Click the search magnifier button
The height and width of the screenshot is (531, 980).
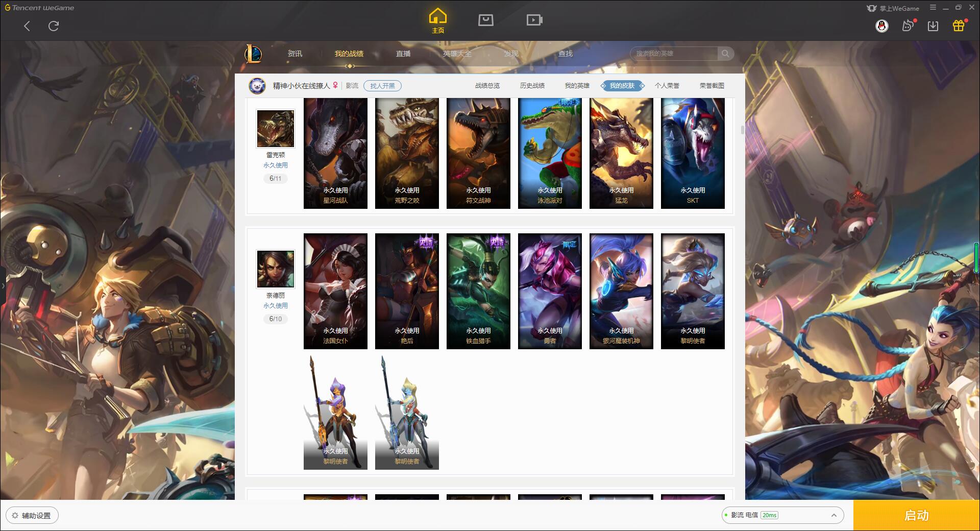pyautogui.click(x=725, y=54)
